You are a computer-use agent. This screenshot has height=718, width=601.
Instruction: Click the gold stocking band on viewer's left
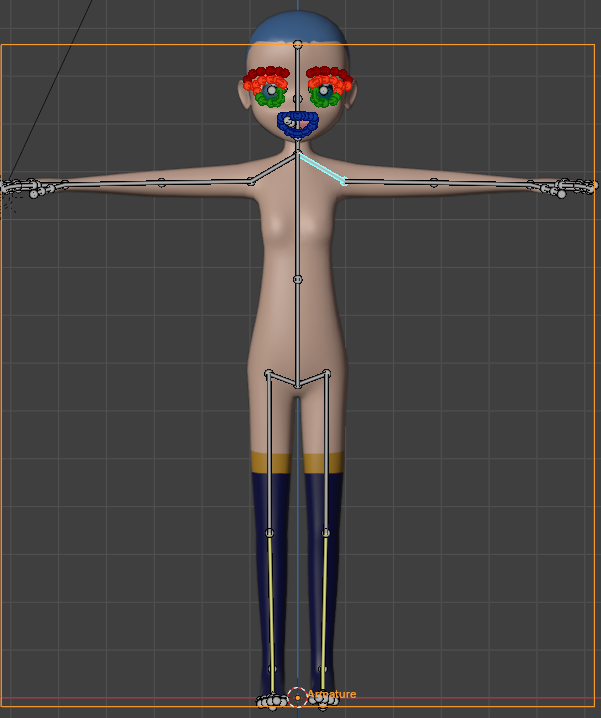coord(270,462)
